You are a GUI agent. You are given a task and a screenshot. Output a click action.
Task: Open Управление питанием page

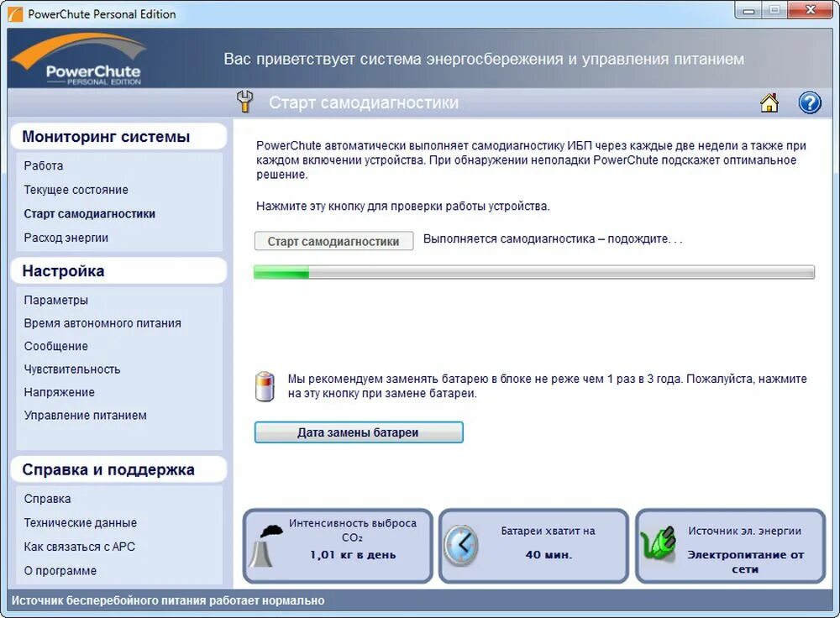pyautogui.click(x=85, y=416)
